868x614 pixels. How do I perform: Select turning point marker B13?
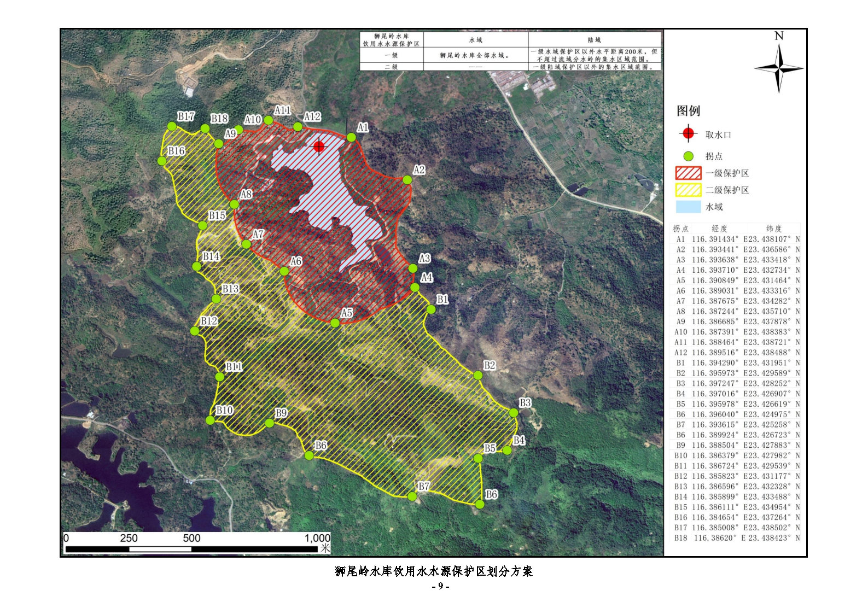(216, 299)
